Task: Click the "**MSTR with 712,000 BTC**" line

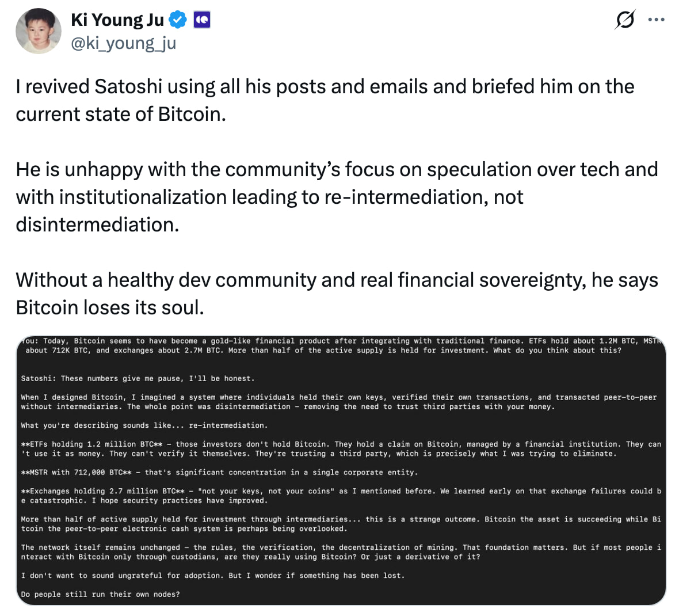Action: [x=219, y=472]
